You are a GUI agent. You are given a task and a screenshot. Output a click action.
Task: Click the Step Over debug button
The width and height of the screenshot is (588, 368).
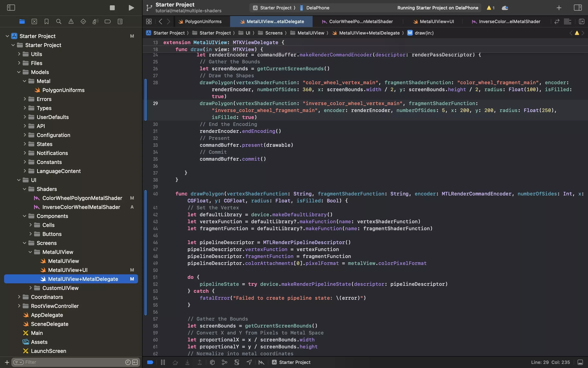click(175, 362)
